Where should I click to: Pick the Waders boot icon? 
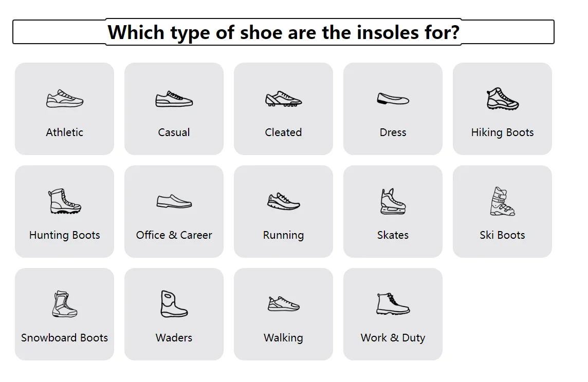(174, 304)
